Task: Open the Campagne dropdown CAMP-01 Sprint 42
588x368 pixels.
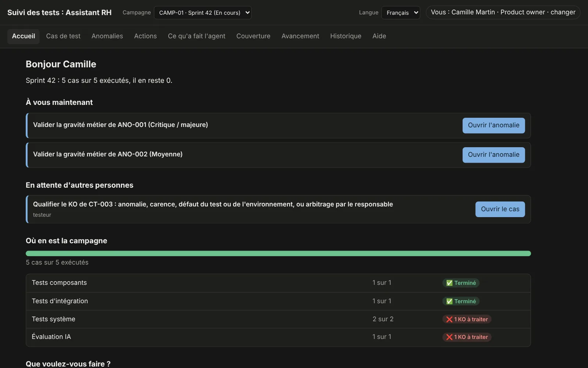Action: 202,13
